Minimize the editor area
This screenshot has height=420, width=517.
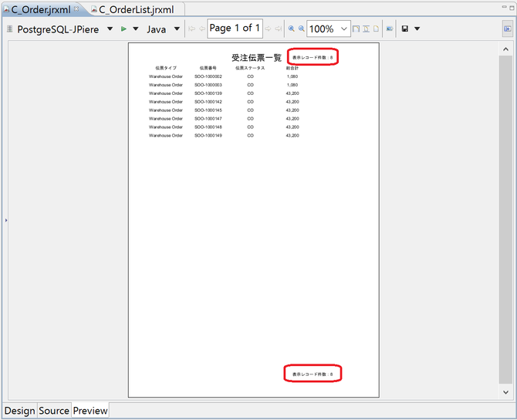[x=504, y=7]
